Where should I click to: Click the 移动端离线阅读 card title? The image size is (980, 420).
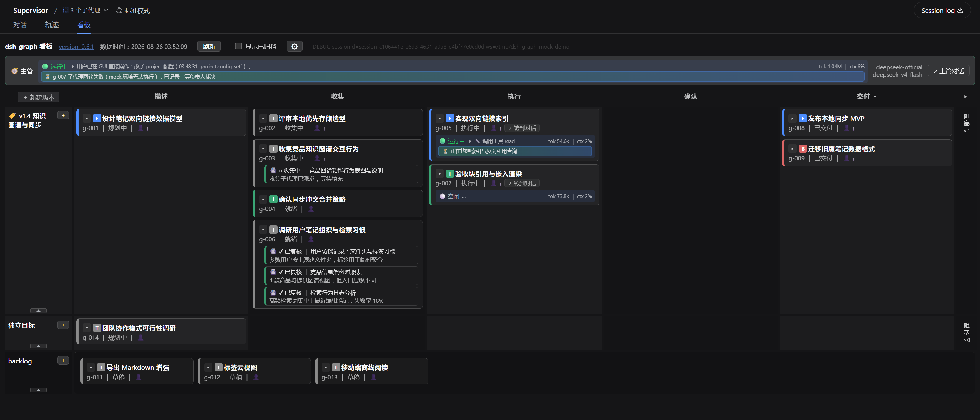coord(364,368)
